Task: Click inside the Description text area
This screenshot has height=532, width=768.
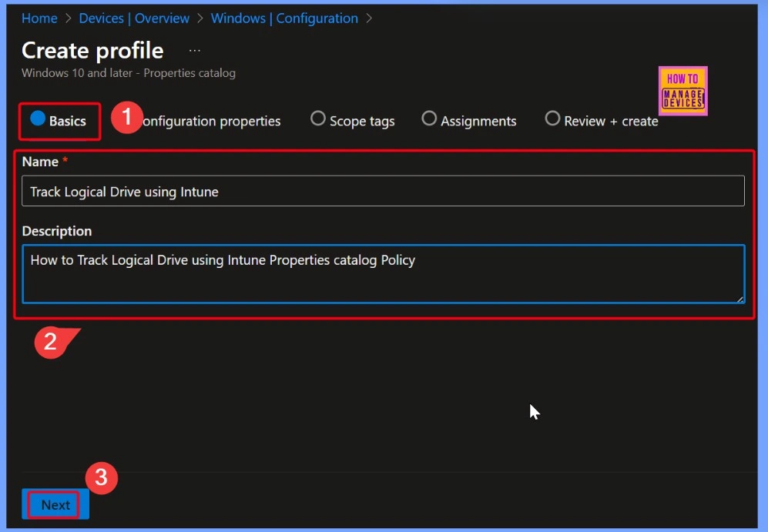Action: tap(383, 273)
